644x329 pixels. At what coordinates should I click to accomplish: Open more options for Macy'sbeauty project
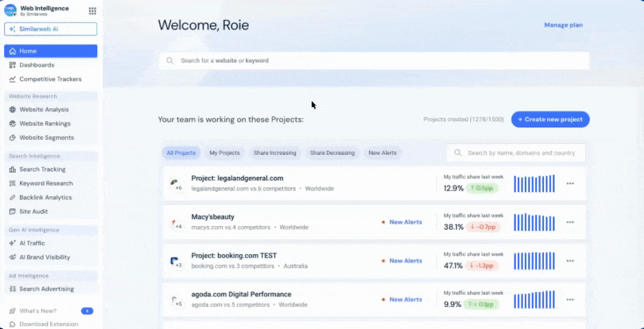[x=570, y=222]
